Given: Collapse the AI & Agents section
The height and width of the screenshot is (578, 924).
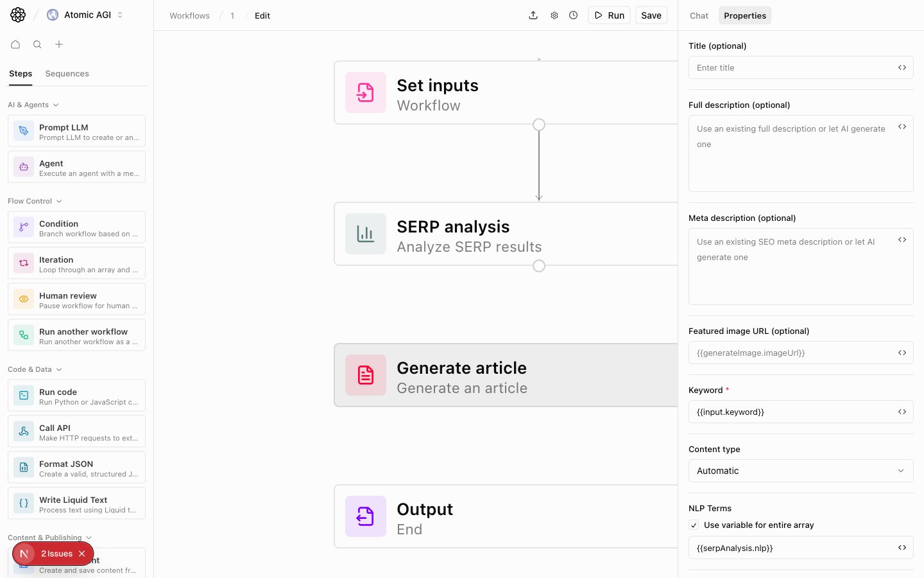Looking at the screenshot, I should coord(33,105).
